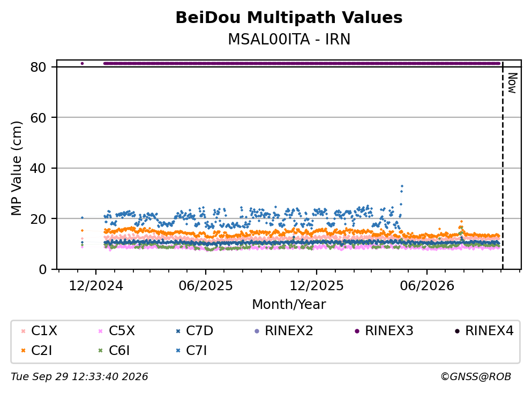
Task: Click the 12/2025 x-axis tick label
Action: 316,286
